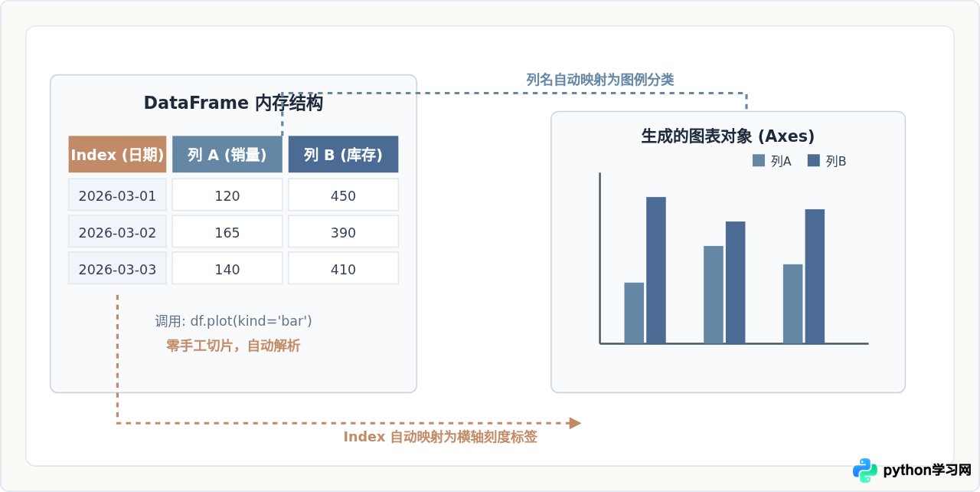This screenshot has width=980, height=492.
Task: Click the cell with value 450
Action: click(x=343, y=195)
